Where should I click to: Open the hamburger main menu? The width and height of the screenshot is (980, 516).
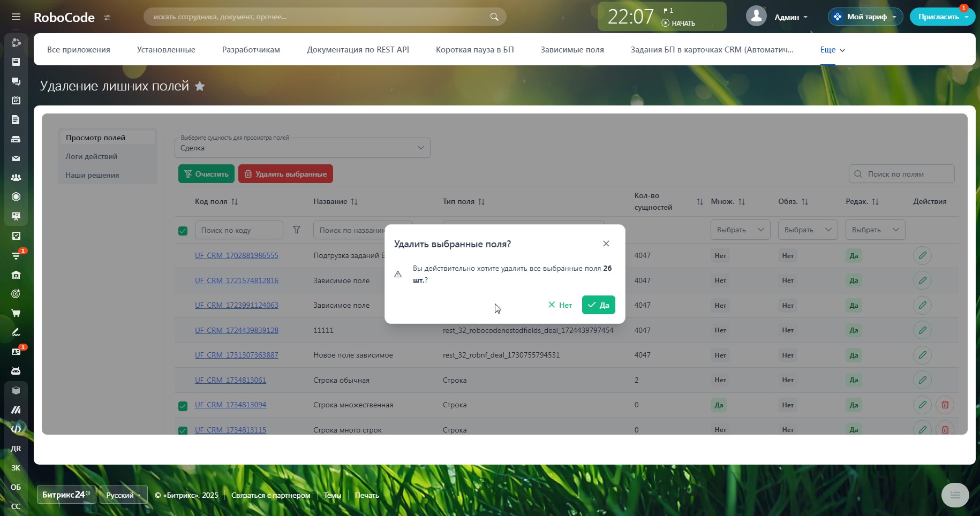point(16,17)
